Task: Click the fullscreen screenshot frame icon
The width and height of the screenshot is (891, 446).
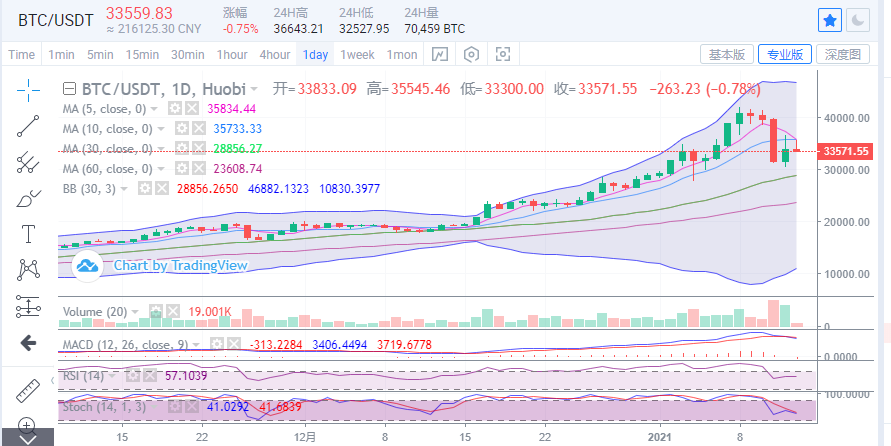Action: click(502, 55)
